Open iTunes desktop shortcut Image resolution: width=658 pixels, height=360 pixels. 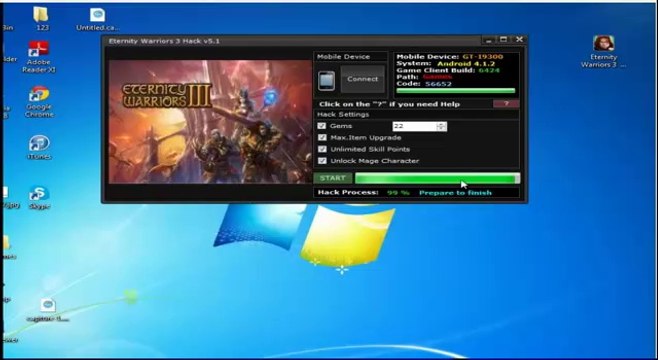(x=39, y=147)
